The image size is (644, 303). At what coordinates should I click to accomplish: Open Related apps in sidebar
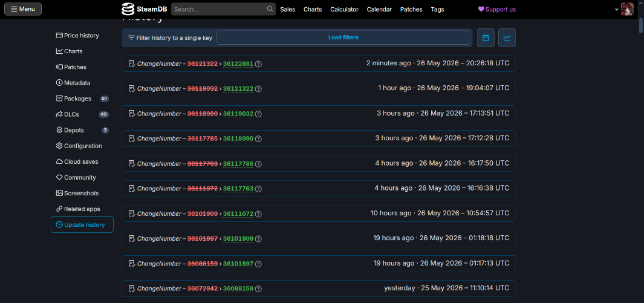[78, 209]
